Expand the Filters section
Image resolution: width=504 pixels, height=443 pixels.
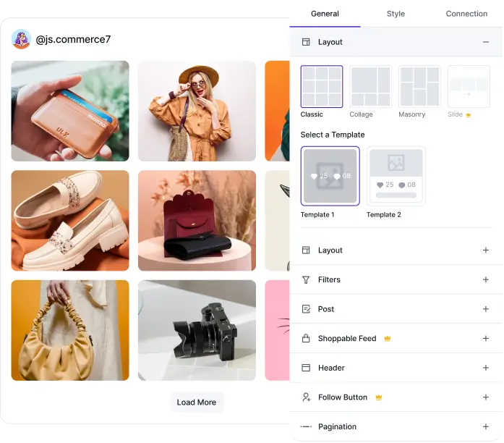pos(486,279)
